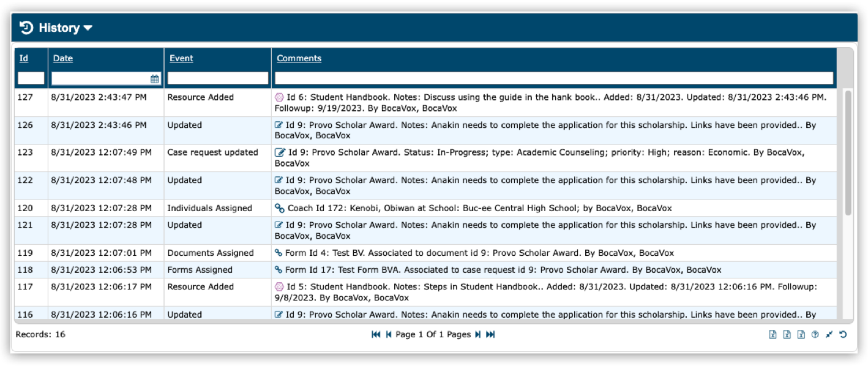Advance to the next page arrow
The height and width of the screenshot is (366, 868).
478,334
